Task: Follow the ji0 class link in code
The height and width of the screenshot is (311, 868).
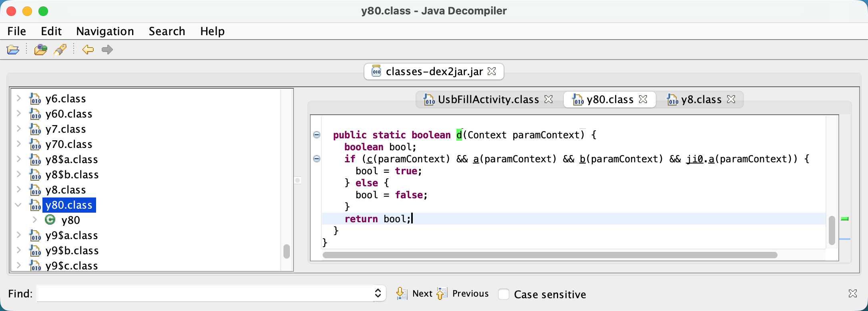Action: click(x=694, y=159)
